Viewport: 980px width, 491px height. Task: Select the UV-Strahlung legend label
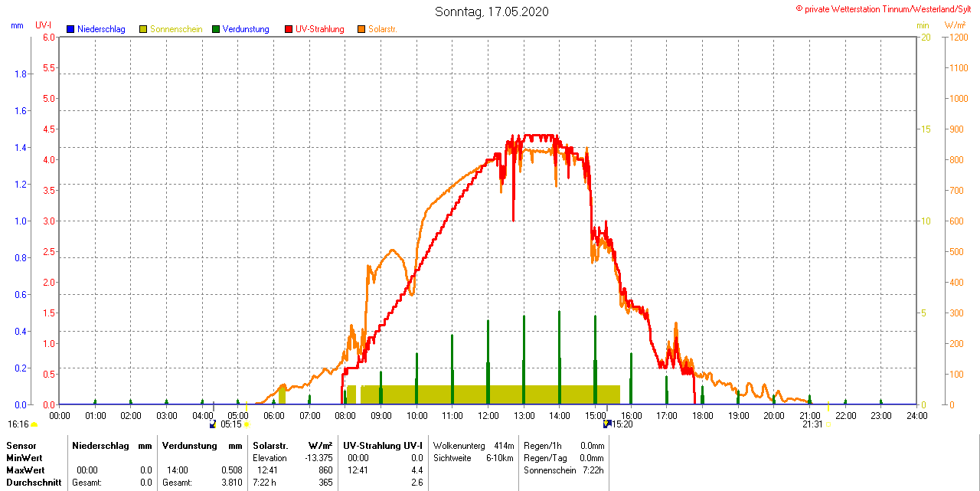click(x=320, y=29)
